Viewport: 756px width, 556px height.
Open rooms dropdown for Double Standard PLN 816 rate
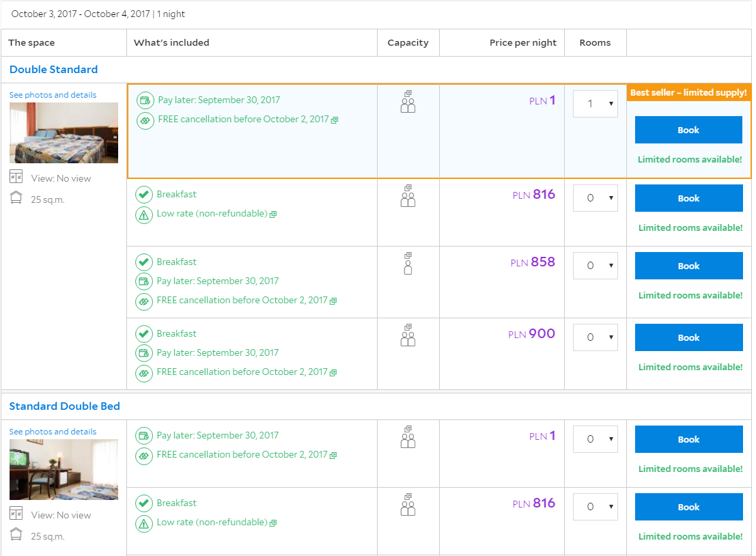click(595, 197)
